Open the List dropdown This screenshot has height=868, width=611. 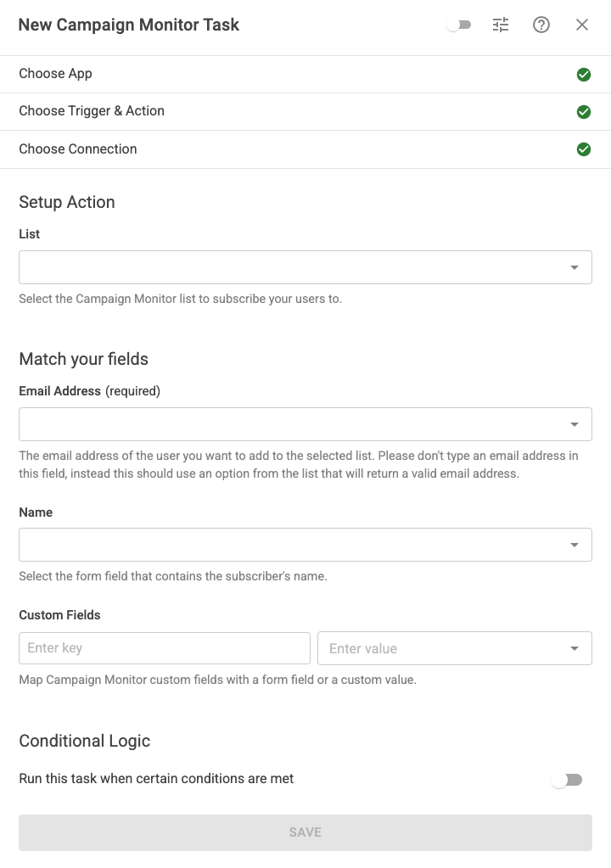305,267
